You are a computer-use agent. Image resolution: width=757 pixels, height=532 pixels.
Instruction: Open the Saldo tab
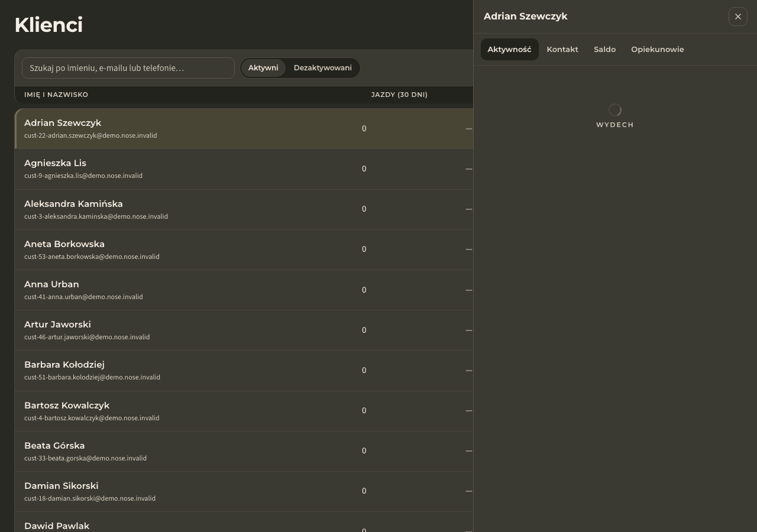(604, 50)
